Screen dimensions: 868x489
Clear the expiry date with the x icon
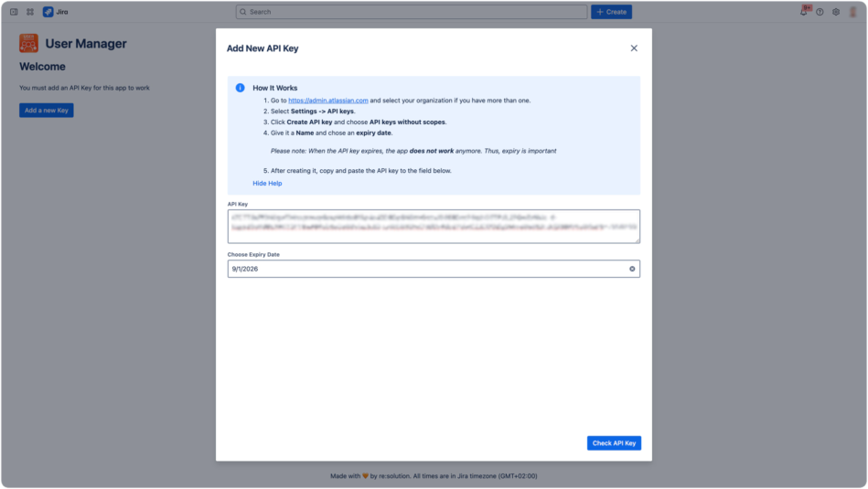(632, 269)
